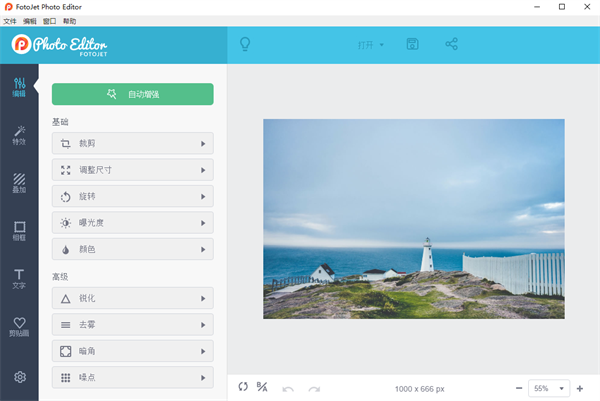Click the share icon in top toolbar
This screenshot has height=401, width=600.
tap(451, 44)
